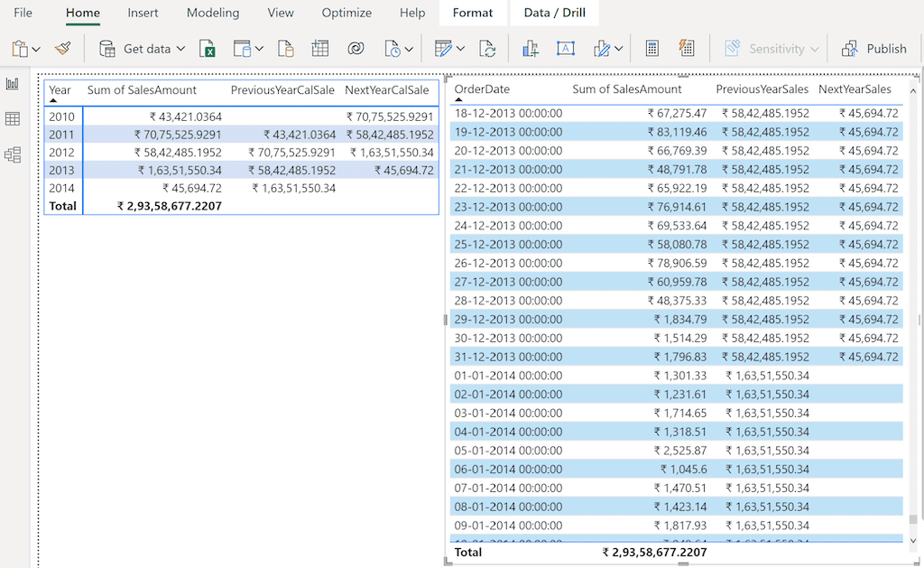The width and height of the screenshot is (924, 568).
Task: Click the Format painter icon
Action: tap(62, 49)
